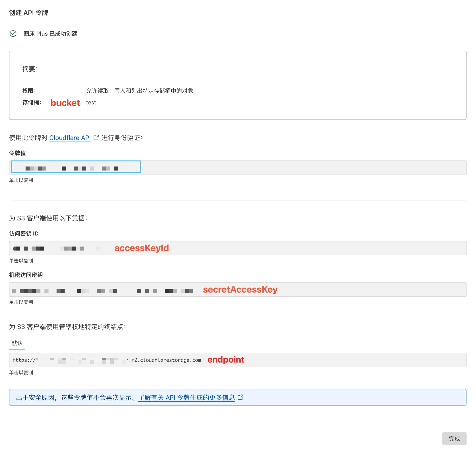Click 单击以复制 under token value

[x=21, y=181]
